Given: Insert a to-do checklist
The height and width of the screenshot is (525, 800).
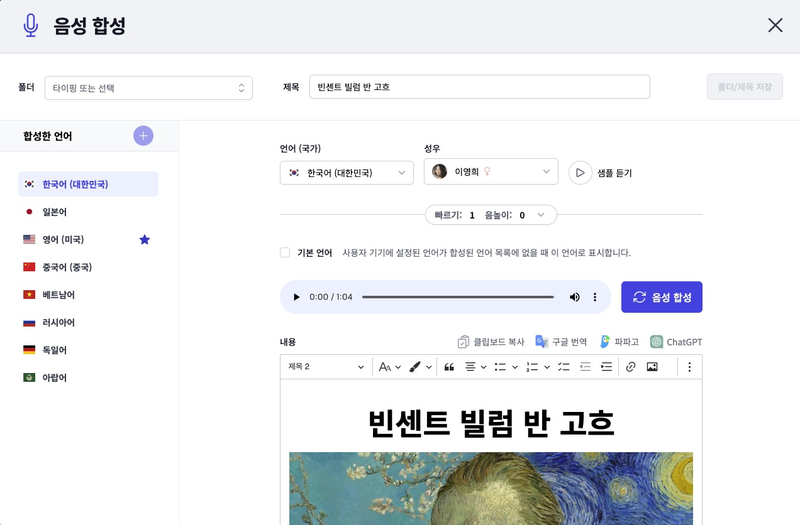Looking at the screenshot, I should coord(563,367).
